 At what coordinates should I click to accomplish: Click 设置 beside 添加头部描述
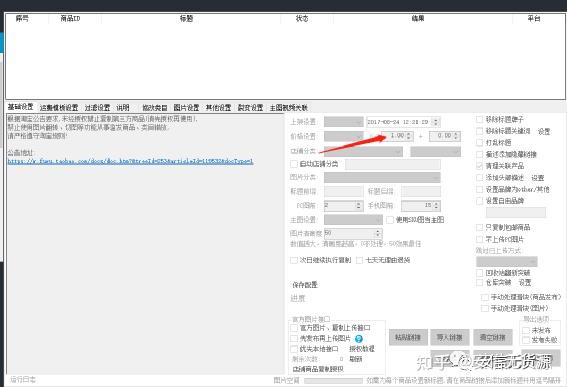pos(537,178)
